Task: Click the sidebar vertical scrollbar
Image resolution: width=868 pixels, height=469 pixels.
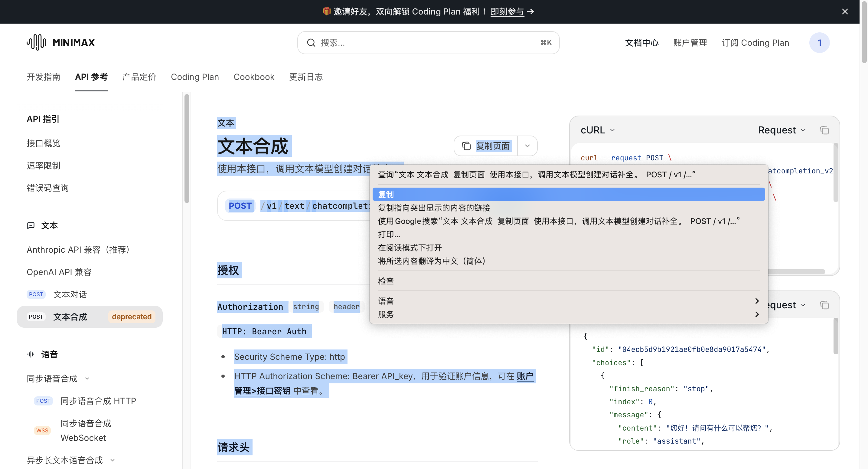Action: (x=187, y=149)
